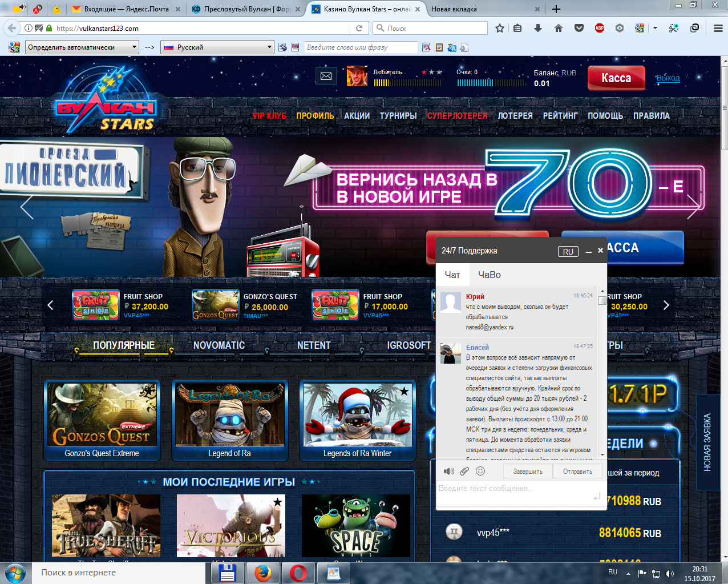728x584 pixels.
Task: Open the РЕЙТИНГ menu item
Action: coord(560,116)
